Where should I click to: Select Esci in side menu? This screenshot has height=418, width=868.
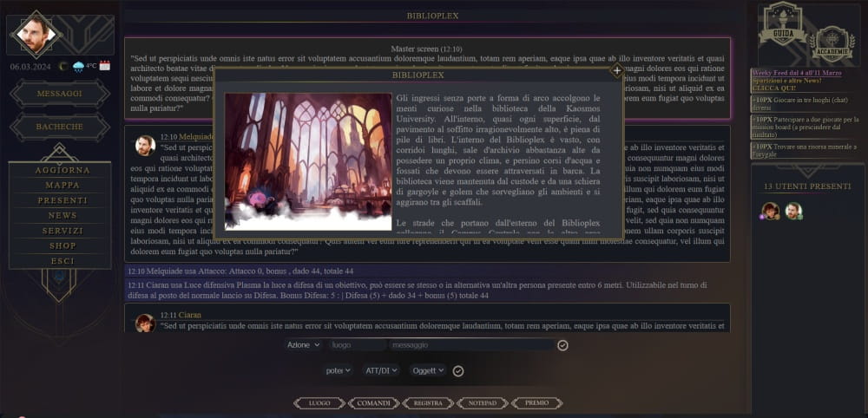[62, 261]
